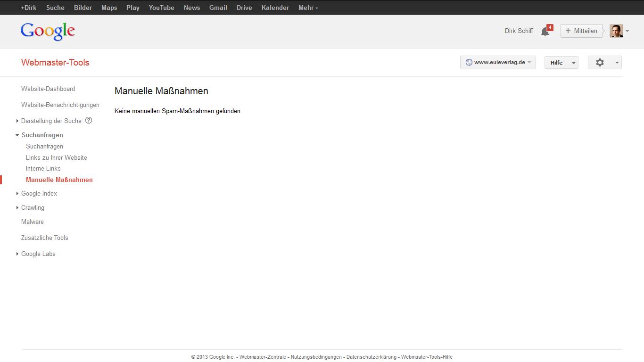The image size is (644, 362).
Task: Open Website-Dashboard in the sidebar
Action: click(48, 89)
